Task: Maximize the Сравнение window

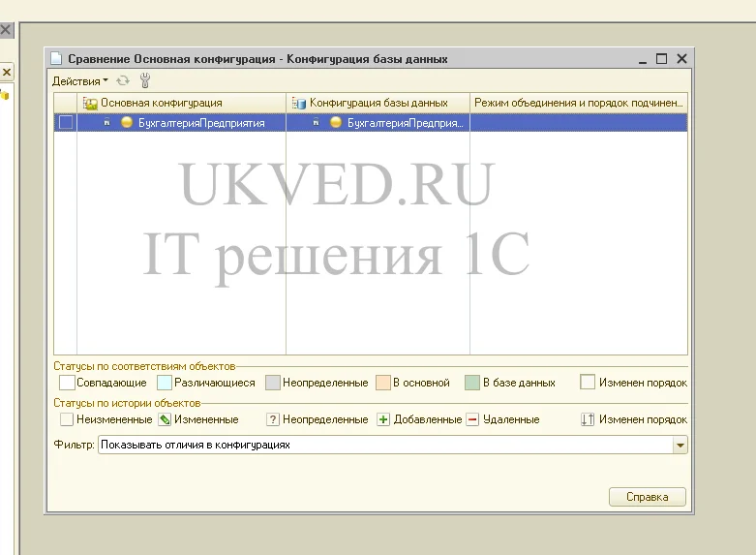Action: [x=661, y=59]
